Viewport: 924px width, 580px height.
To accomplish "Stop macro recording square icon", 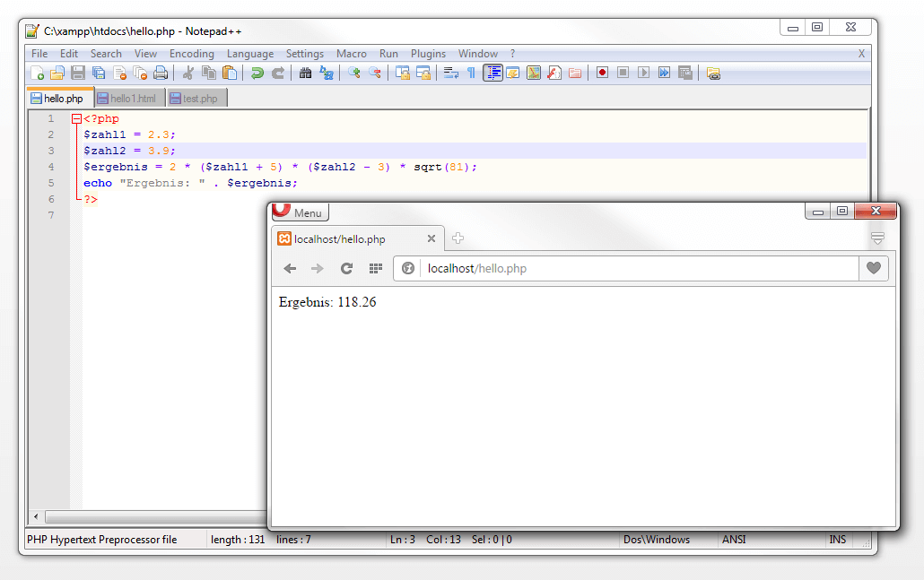I will pyautogui.click(x=623, y=73).
